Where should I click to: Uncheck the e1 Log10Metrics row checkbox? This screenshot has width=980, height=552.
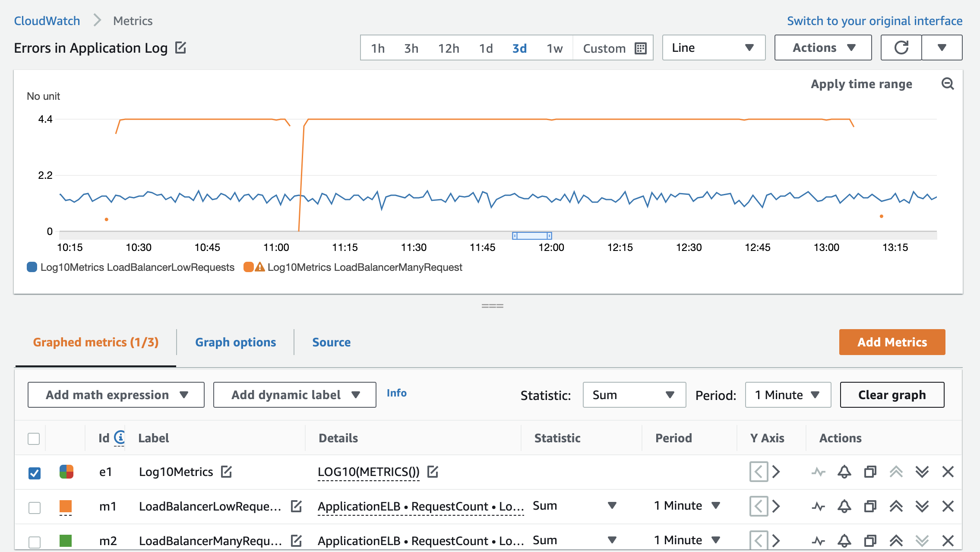pos(34,472)
